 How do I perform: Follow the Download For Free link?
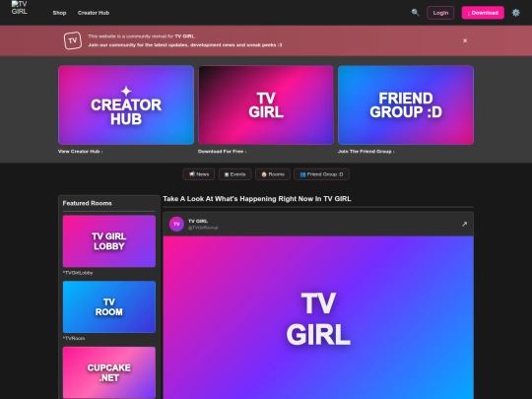click(x=222, y=152)
